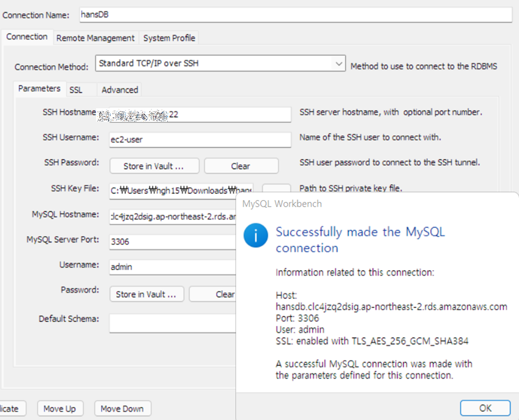Click the blue information icon in the dialog
The image size is (519, 420).
tap(256, 235)
